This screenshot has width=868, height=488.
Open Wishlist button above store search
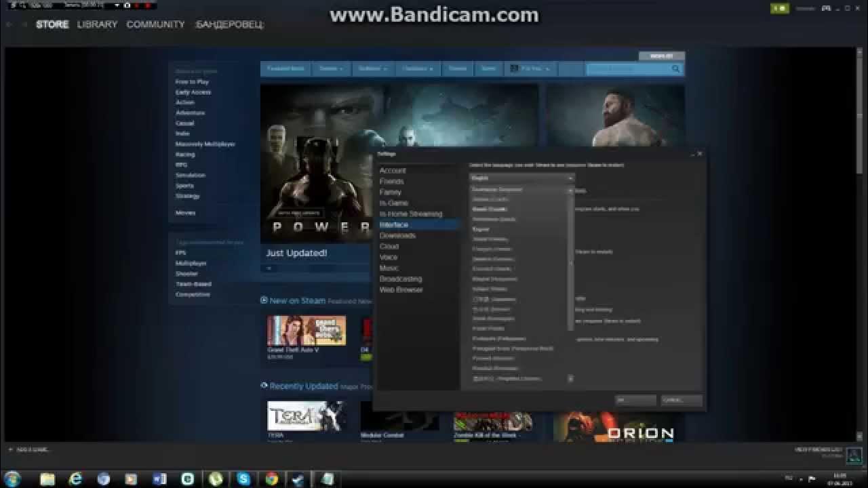click(661, 56)
